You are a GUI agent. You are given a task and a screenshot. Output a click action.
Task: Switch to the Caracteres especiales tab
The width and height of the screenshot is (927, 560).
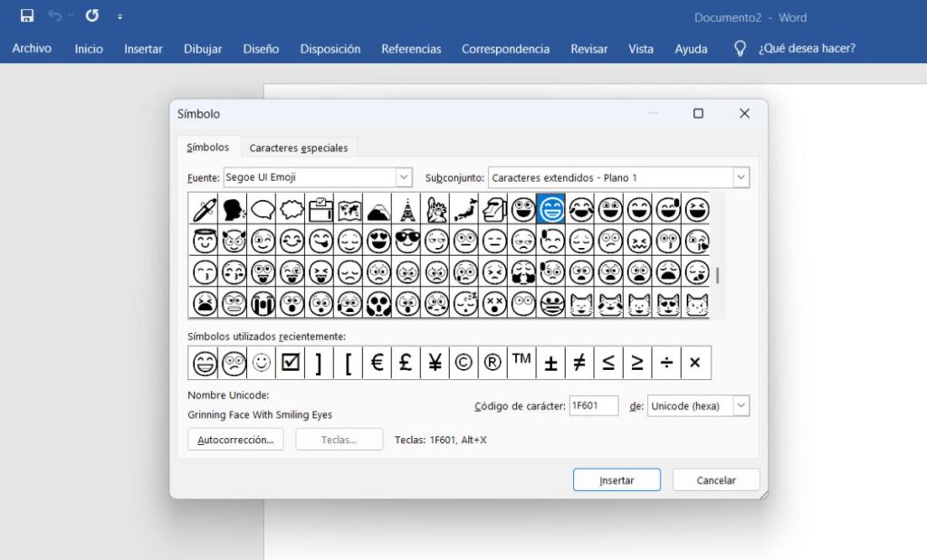[x=299, y=147]
